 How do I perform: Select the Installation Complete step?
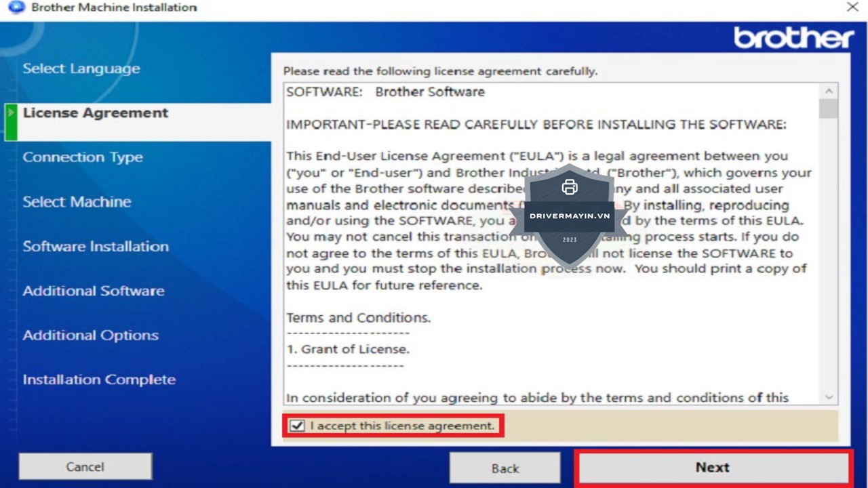(99, 380)
